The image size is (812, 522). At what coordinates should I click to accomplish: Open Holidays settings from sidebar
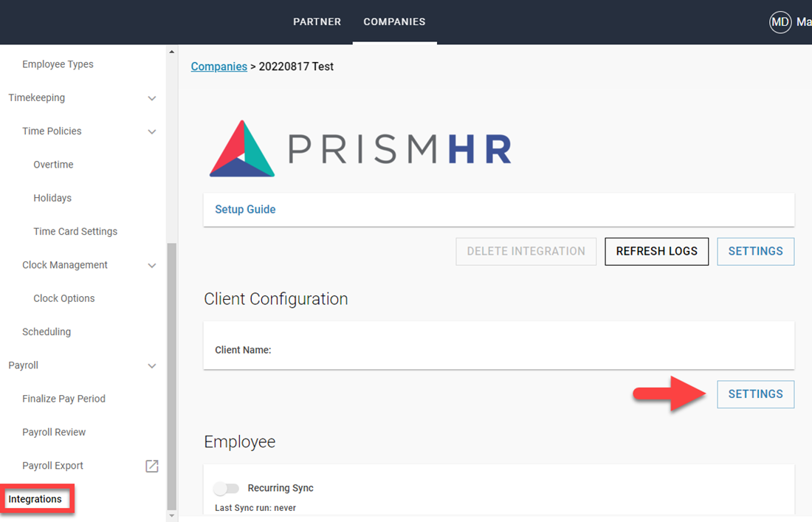coord(52,197)
